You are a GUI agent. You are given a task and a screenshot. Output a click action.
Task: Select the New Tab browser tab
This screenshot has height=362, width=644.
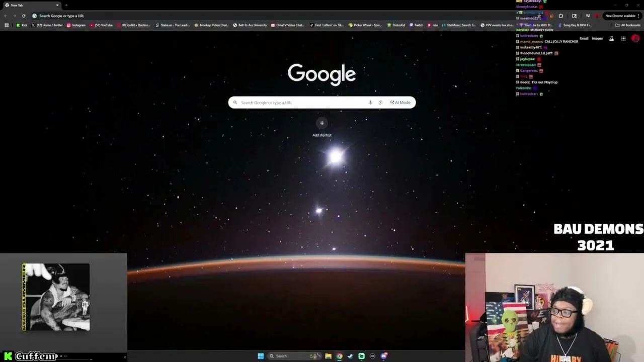(x=30, y=5)
